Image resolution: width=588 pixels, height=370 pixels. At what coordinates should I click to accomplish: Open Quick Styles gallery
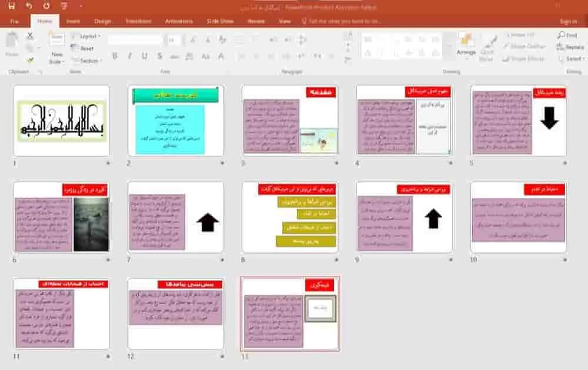486,48
